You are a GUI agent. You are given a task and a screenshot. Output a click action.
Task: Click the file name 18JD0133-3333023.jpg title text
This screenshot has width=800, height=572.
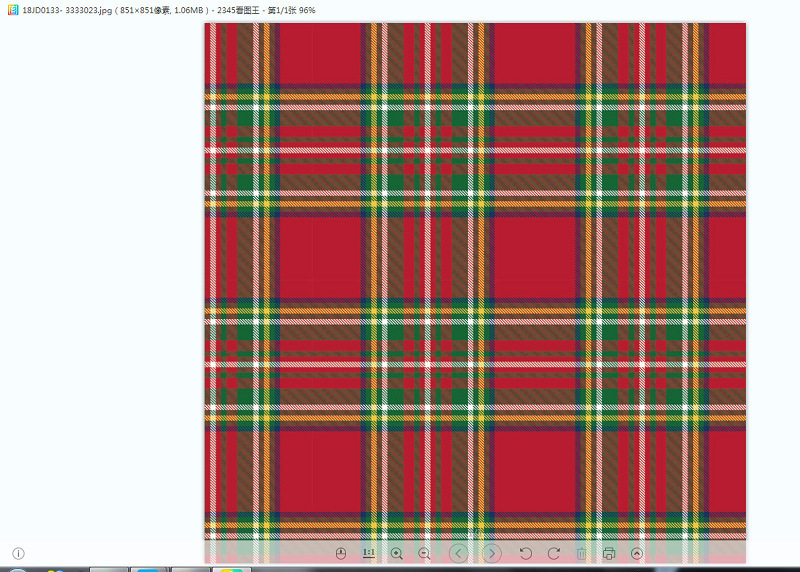click(67, 10)
